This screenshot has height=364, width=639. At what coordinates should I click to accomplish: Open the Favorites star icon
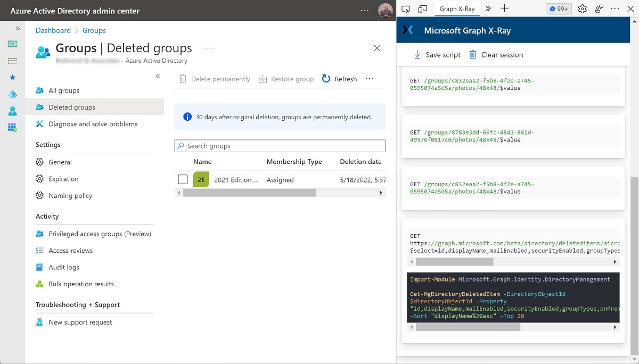pos(12,78)
